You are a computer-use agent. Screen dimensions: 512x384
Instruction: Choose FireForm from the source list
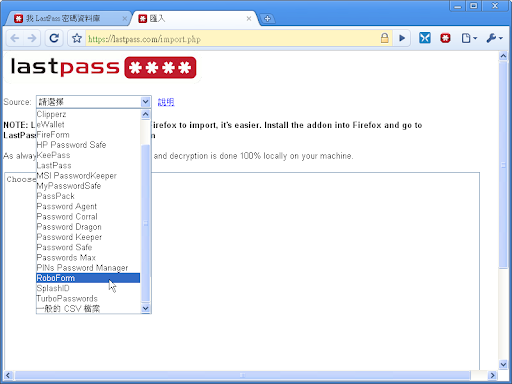88,135
